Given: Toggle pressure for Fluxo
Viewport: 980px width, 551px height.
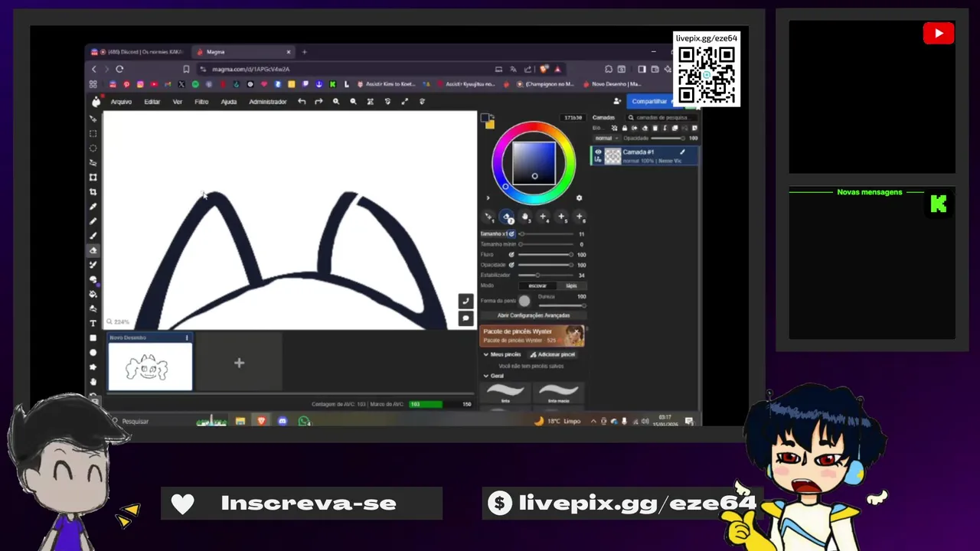Looking at the screenshot, I should (x=511, y=254).
